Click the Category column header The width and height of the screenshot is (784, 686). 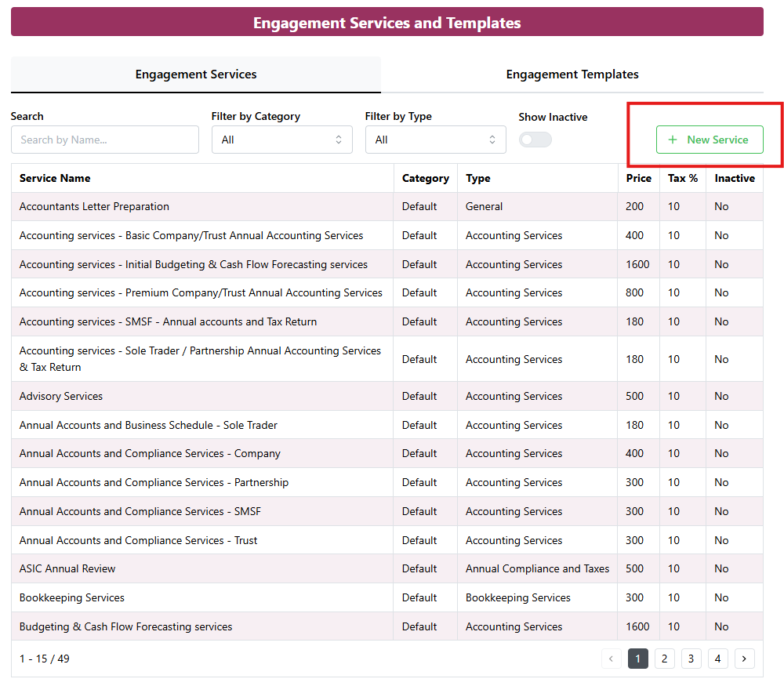click(x=425, y=178)
